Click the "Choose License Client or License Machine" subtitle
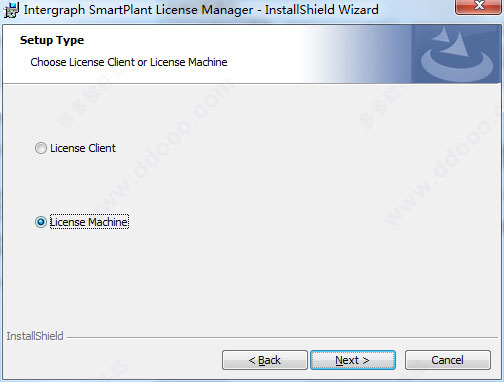The image size is (504, 382). [x=129, y=62]
